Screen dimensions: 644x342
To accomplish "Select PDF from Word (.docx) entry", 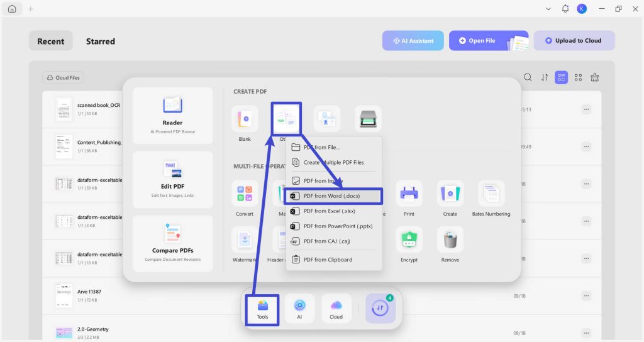I will (x=334, y=196).
